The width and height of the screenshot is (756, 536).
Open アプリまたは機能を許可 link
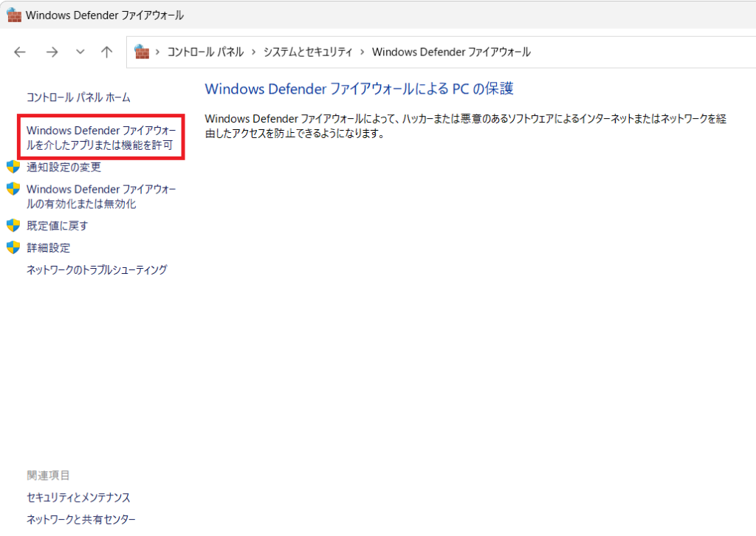[x=101, y=137]
